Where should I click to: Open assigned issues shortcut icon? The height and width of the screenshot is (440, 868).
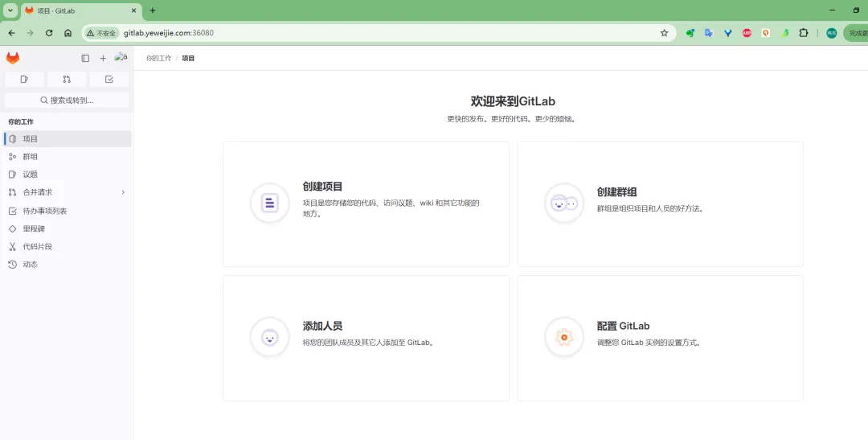pyautogui.click(x=24, y=79)
